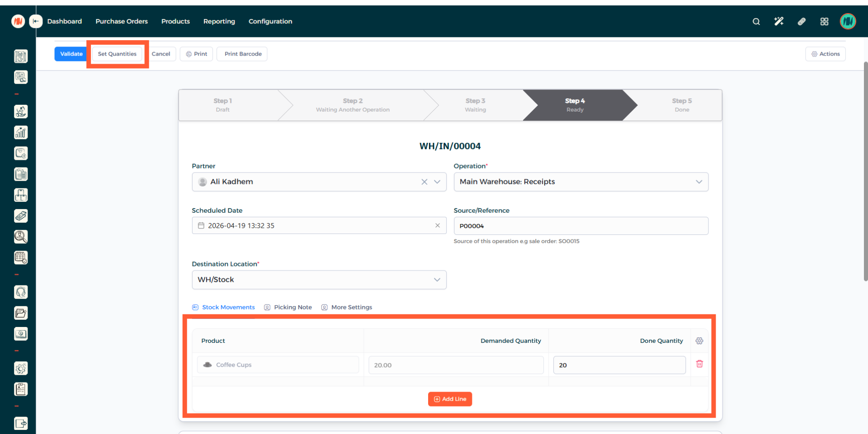Delete the Coffee Cups line with trash icon

[x=699, y=364]
